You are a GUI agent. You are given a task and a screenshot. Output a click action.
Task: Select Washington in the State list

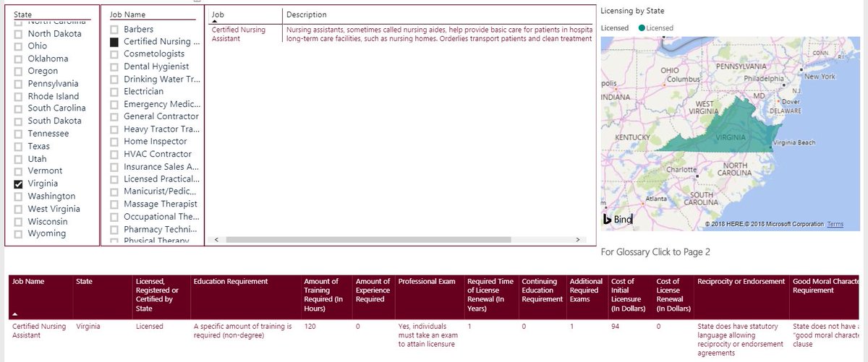pos(19,197)
